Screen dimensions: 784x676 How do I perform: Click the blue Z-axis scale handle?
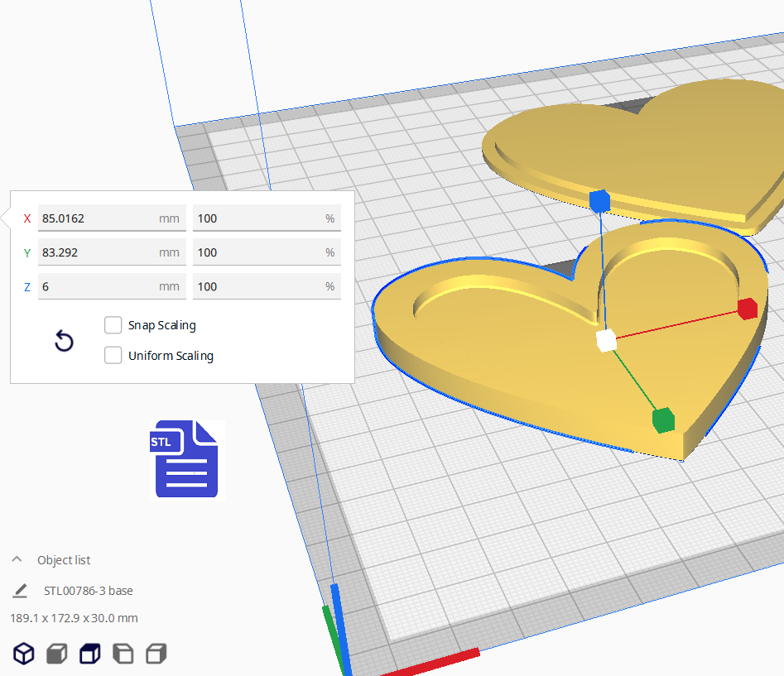[599, 200]
